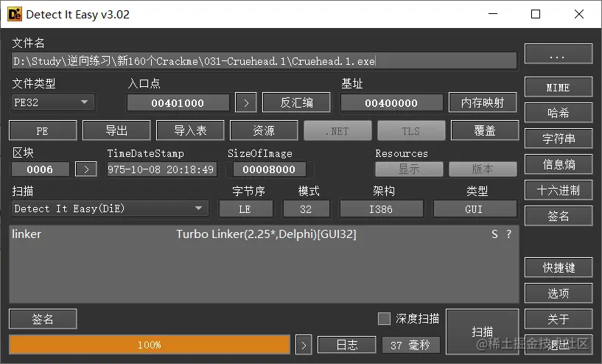Viewport: 602px width, 364px height.
Task: Click the disabled TLS button
Action: pos(411,130)
